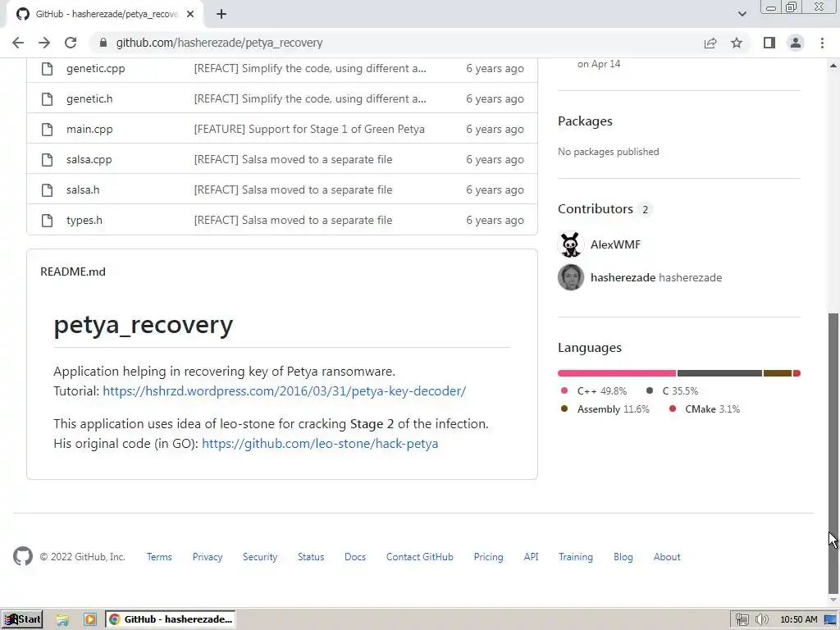The height and width of the screenshot is (630, 840).
Task: Open genetic.cpp file
Action: tap(95, 69)
